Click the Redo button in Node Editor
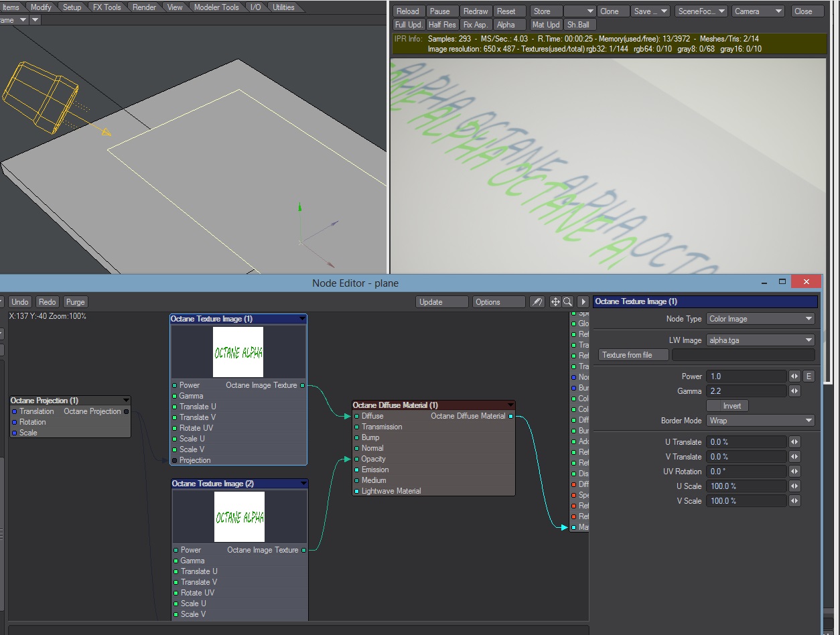Viewport: 840px width, 635px height. pos(47,302)
